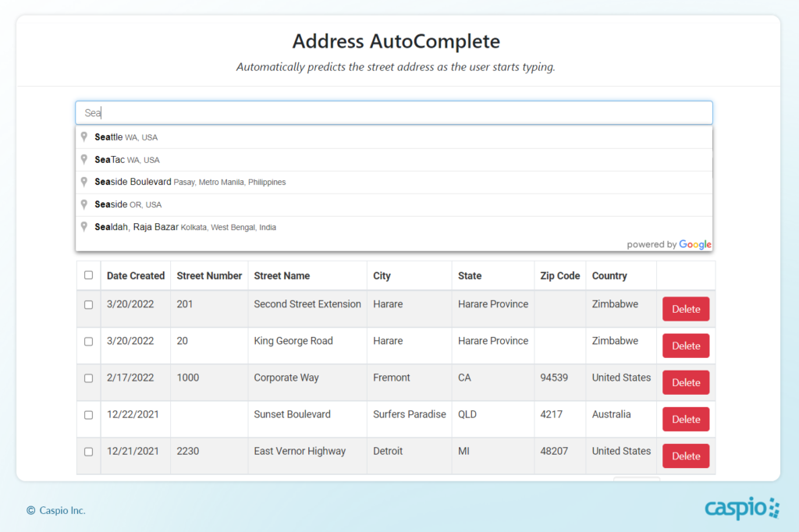
Task: Delete the East Vernor Highway record
Action: point(686,456)
